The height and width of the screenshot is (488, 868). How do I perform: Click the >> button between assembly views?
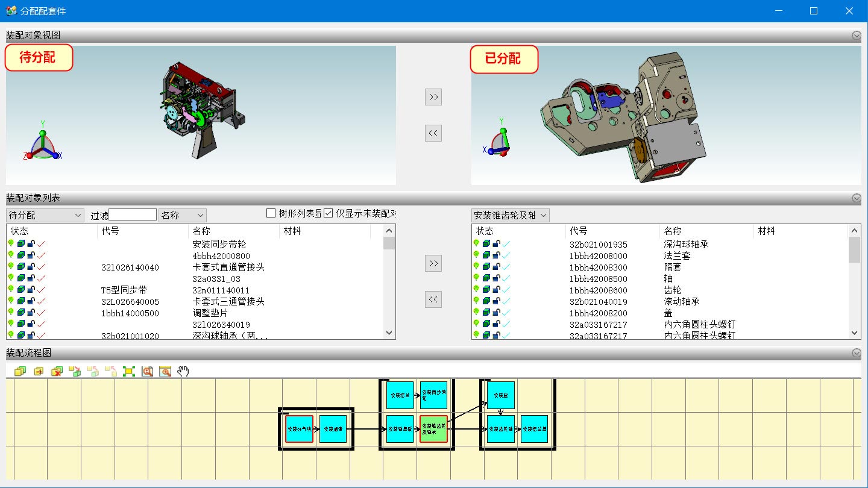click(433, 97)
